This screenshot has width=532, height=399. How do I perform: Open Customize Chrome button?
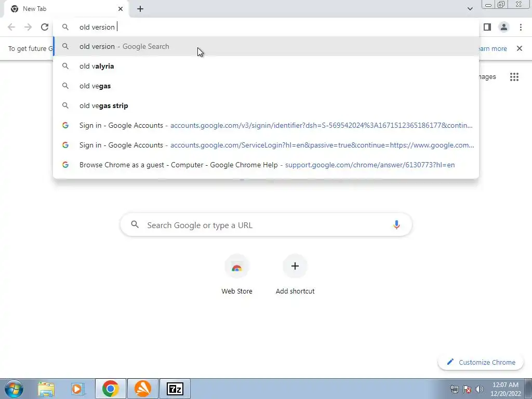[482, 362]
